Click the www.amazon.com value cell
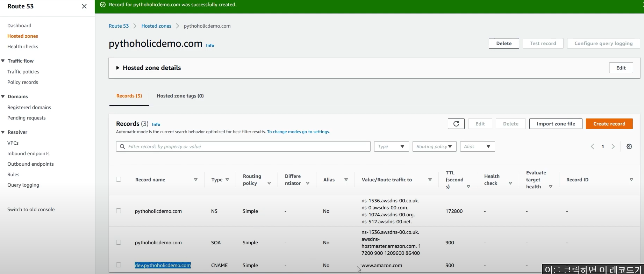The height and width of the screenshot is (274, 644). pos(382,265)
